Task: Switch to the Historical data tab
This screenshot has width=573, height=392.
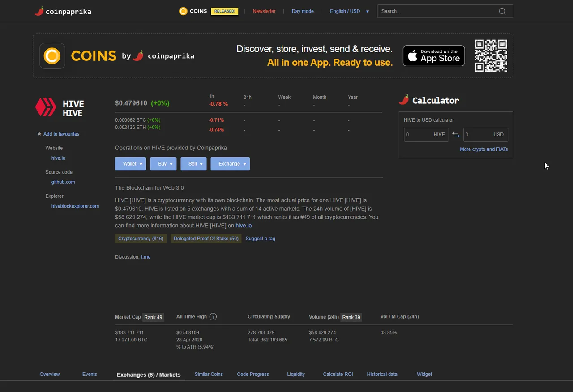Action: coord(382,374)
